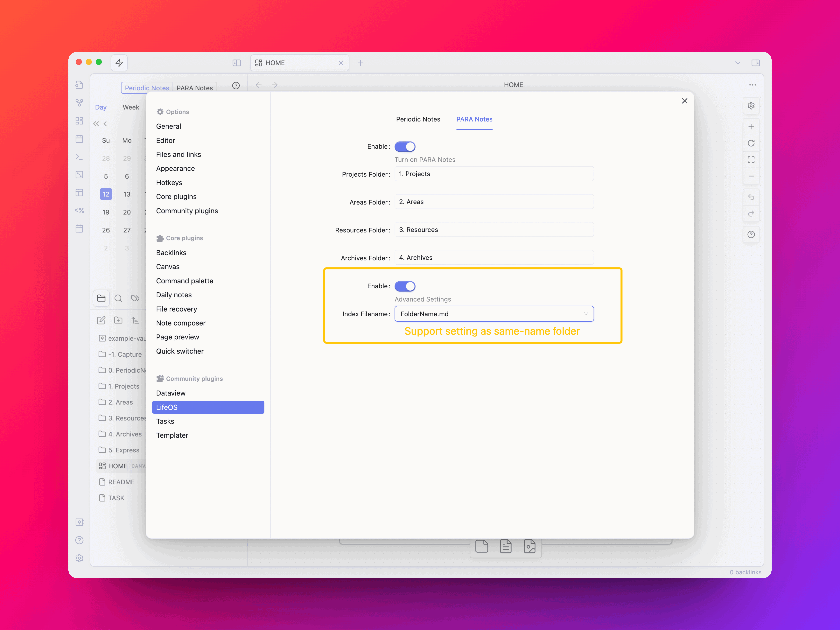This screenshot has width=840, height=630.
Task: Open the Templater plugin settings
Action: (172, 435)
